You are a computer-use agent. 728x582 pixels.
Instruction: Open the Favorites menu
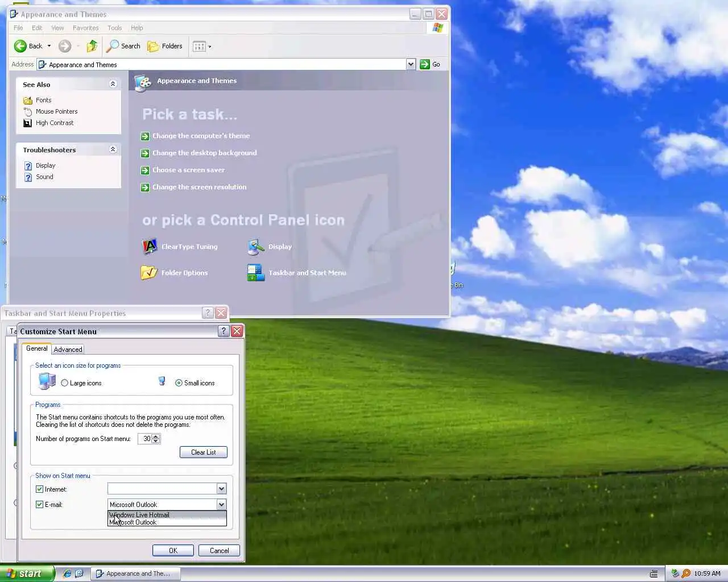(x=86, y=28)
